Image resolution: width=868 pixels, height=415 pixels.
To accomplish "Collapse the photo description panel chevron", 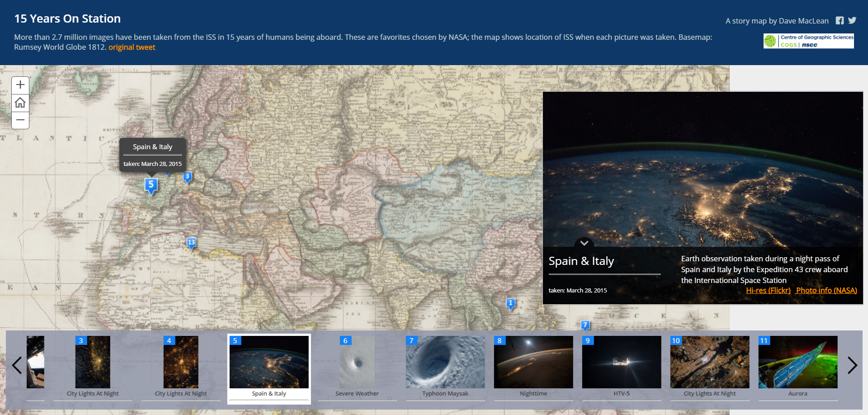I will pos(584,243).
